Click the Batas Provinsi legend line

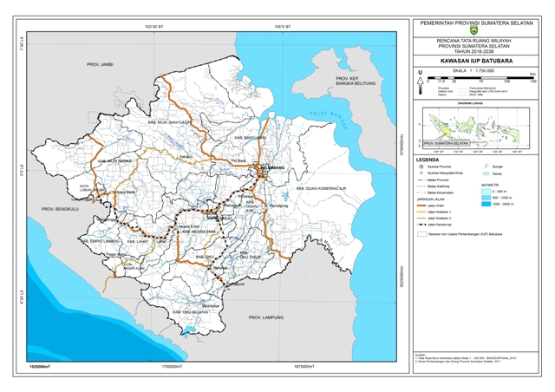[x=421, y=185]
